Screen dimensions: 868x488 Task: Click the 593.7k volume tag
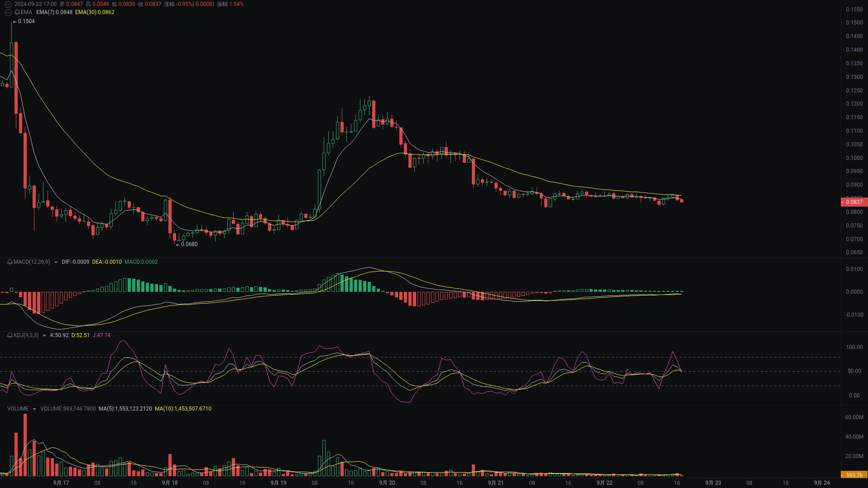point(854,475)
